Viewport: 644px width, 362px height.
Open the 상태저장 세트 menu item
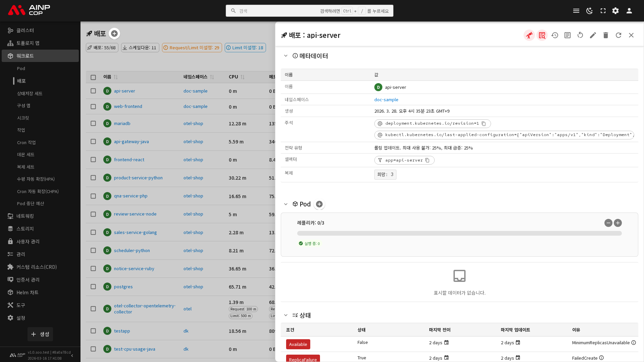(30, 94)
